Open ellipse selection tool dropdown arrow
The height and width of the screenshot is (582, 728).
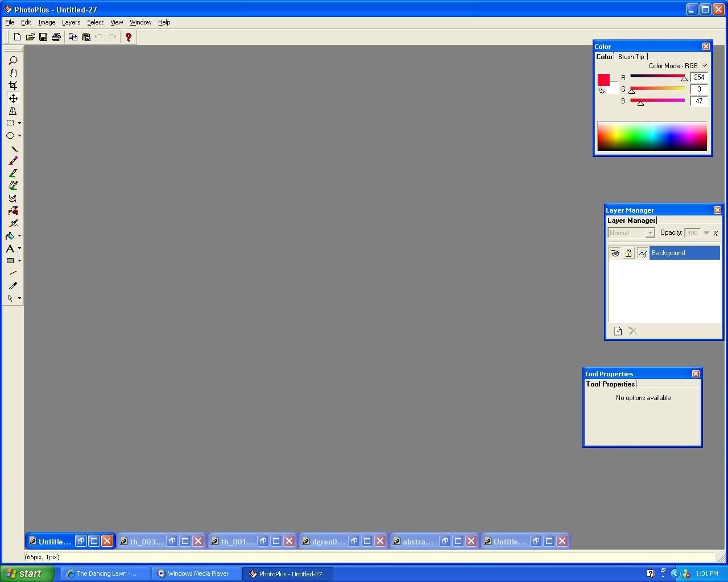(x=19, y=136)
